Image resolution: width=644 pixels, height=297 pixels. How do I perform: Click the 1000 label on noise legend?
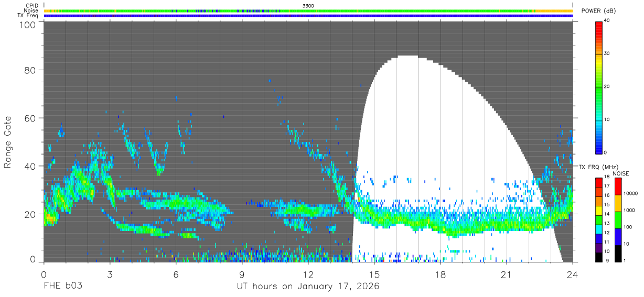coord(629,210)
